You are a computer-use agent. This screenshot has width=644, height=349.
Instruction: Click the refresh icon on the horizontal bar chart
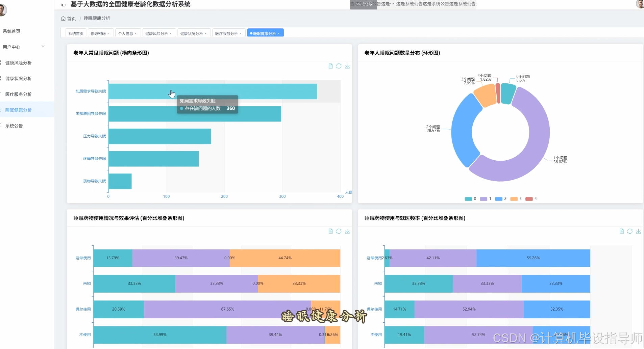click(x=339, y=66)
